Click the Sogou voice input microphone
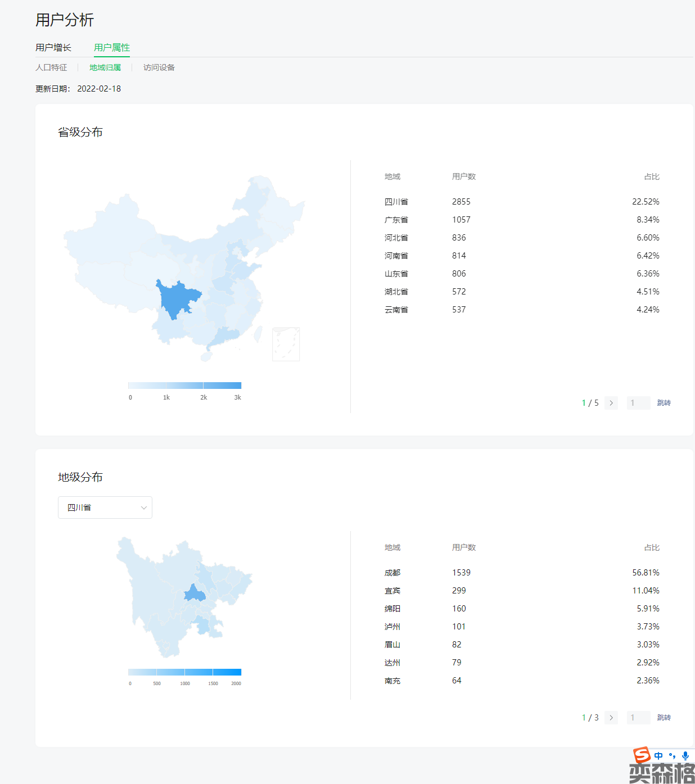 685,756
